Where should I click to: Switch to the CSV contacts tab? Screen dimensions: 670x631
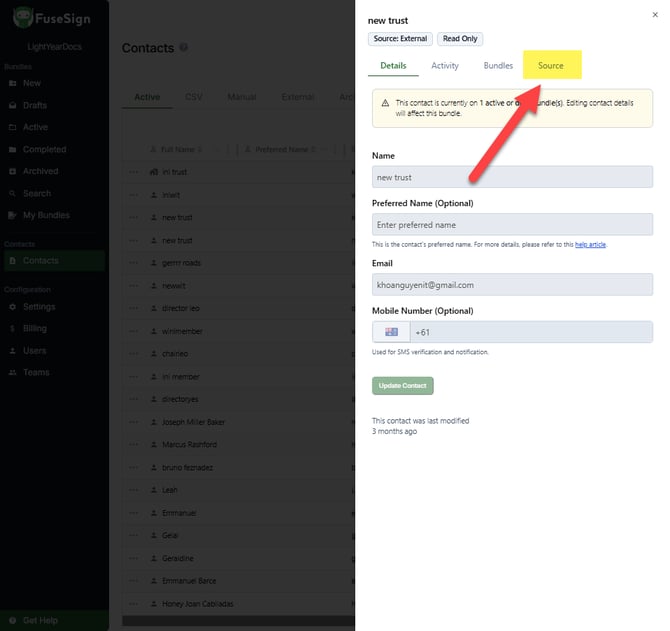(x=194, y=97)
